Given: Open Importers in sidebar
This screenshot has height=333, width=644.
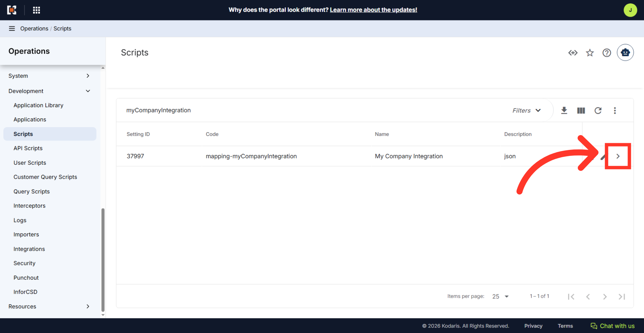Looking at the screenshot, I should (x=26, y=234).
